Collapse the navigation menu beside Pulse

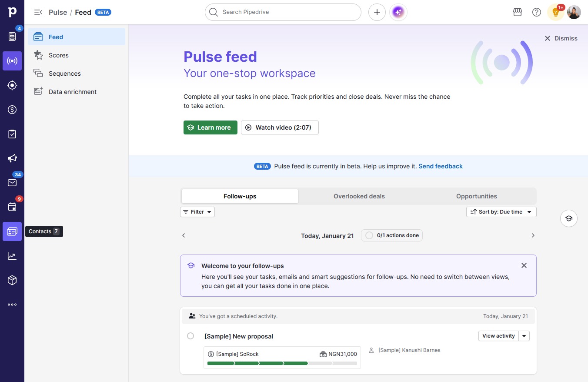click(x=38, y=12)
